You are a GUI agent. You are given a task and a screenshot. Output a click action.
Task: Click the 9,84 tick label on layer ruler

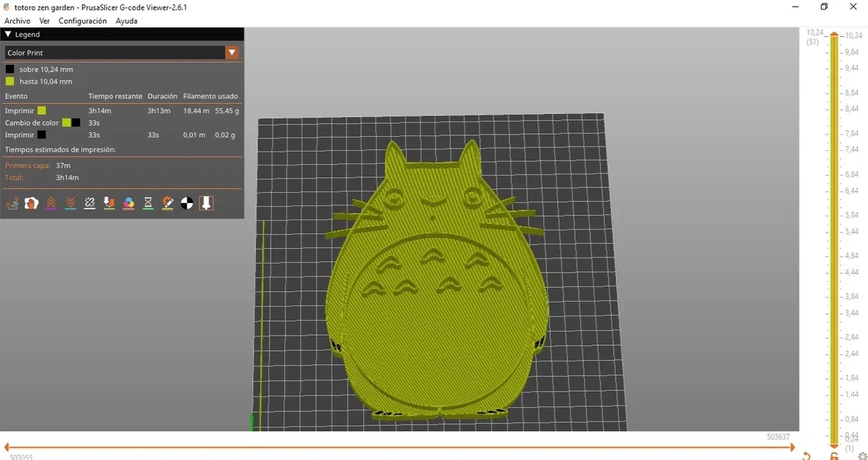click(851, 52)
